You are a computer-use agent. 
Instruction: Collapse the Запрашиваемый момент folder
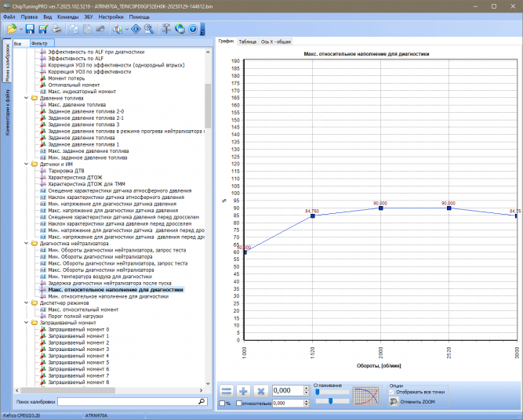(x=27, y=323)
